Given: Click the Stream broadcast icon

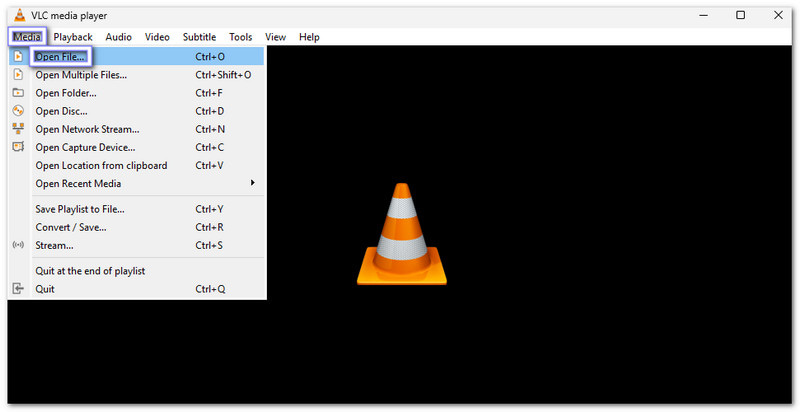Looking at the screenshot, I should coord(18,245).
